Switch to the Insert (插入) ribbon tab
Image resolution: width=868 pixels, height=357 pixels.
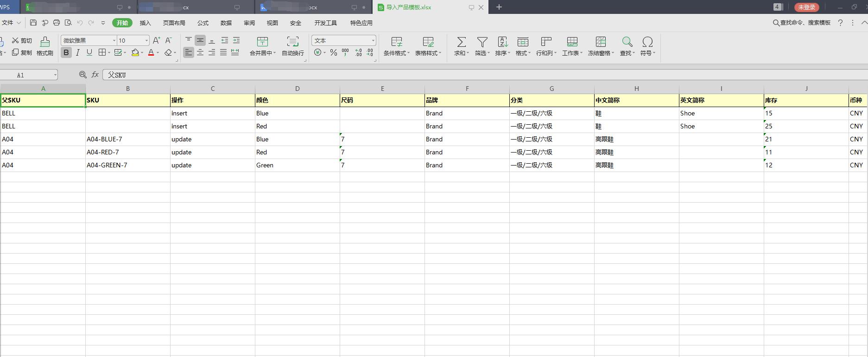[145, 23]
